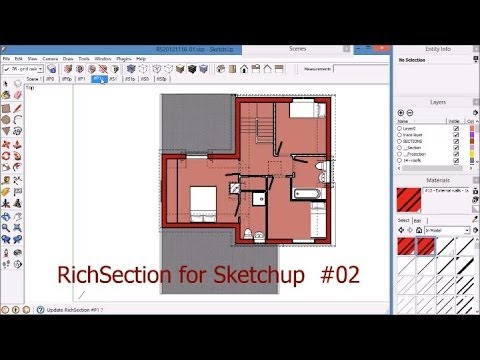Choose the Paint Bucket tool
The width and height of the screenshot is (480, 360).
[6, 96]
